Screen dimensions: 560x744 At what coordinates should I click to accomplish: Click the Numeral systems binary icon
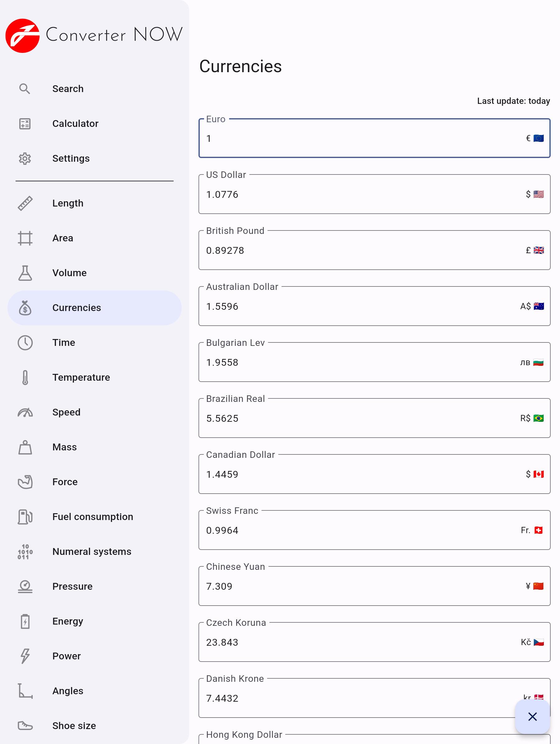coord(25,551)
